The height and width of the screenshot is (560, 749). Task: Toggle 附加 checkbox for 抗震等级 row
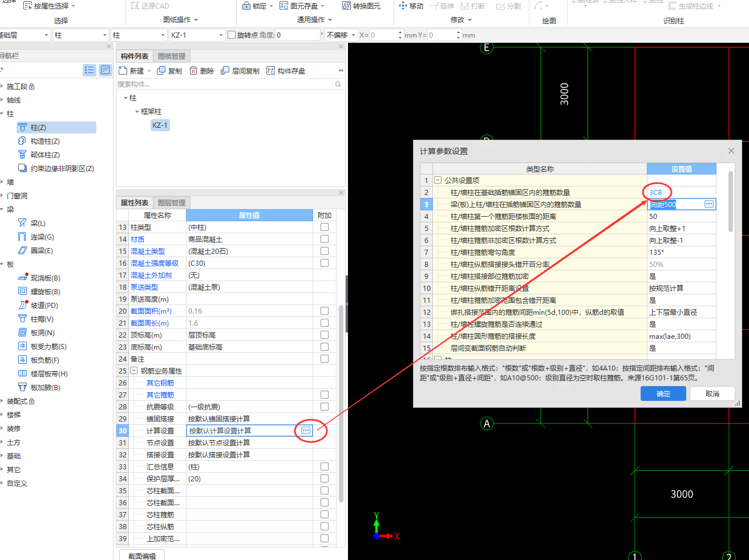(x=325, y=407)
